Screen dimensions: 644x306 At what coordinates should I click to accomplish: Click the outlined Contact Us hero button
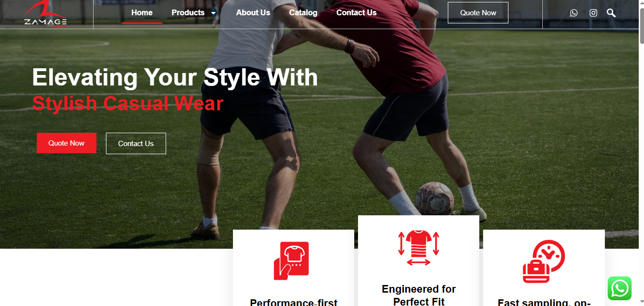pyautogui.click(x=136, y=144)
